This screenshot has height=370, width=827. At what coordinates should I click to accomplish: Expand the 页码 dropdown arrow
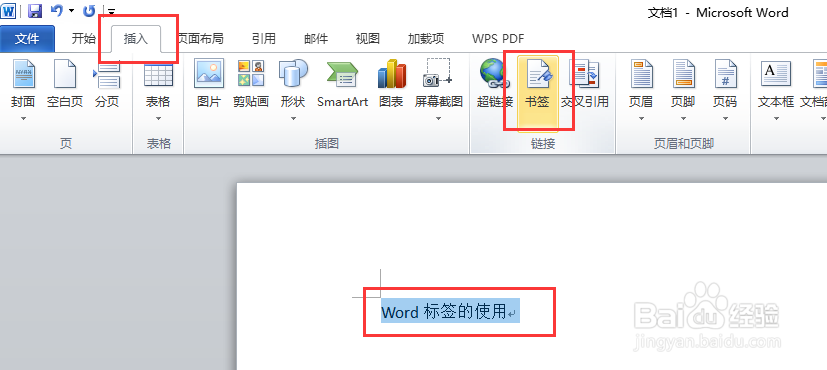tap(725, 119)
